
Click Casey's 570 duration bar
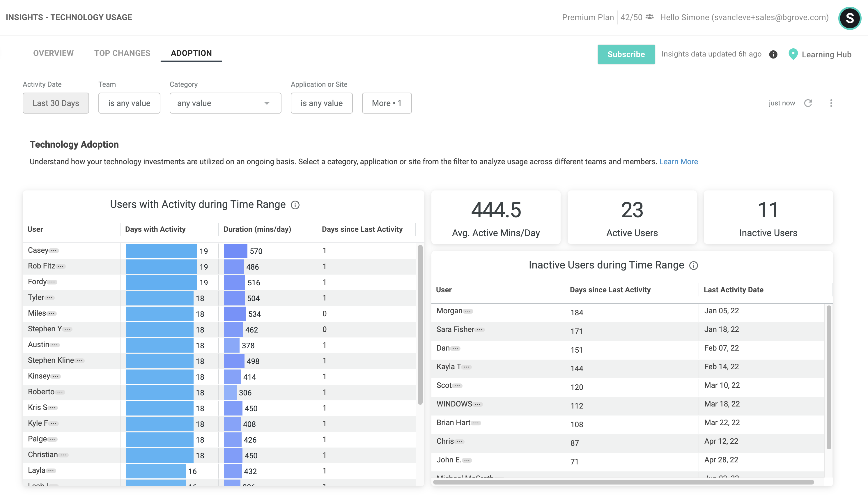click(x=235, y=251)
